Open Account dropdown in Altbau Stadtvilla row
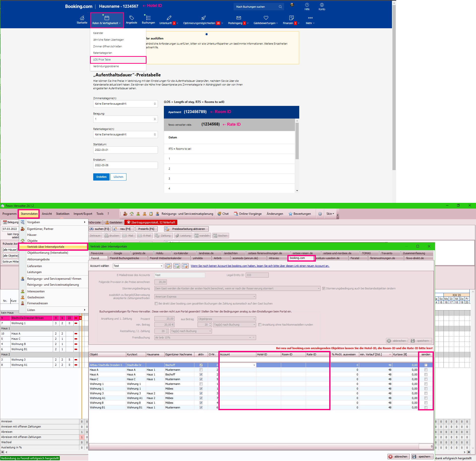The width and height of the screenshot is (476, 461). click(x=254, y=365)
